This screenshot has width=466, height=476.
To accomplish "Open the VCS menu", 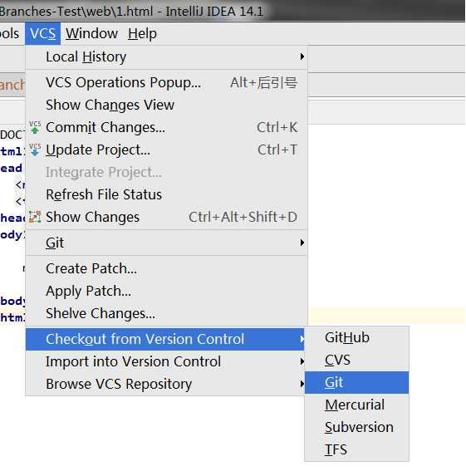I will tap(43, 33).
